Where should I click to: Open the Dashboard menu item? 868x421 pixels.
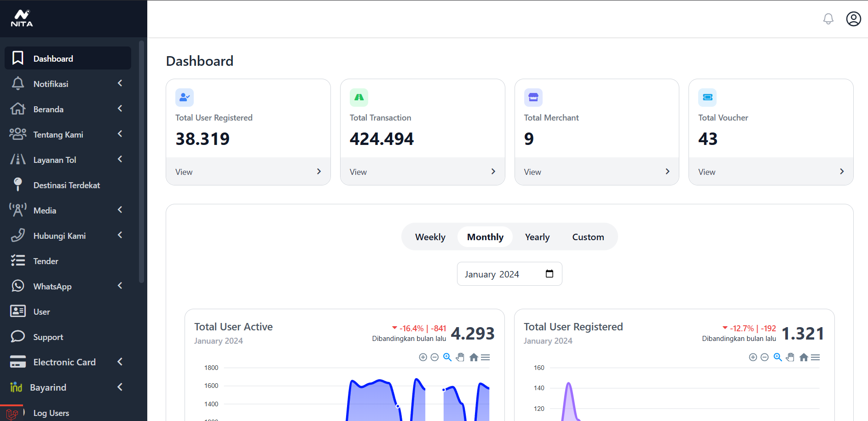coord(53,58)
